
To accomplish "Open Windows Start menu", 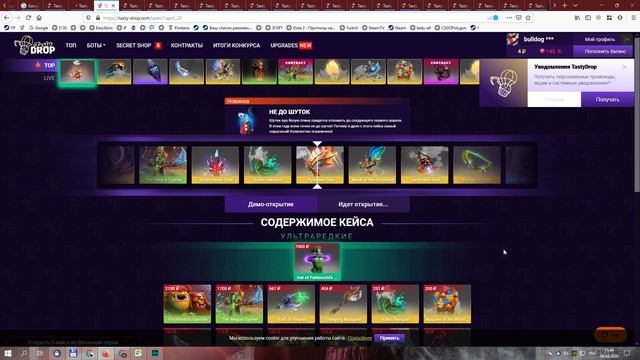I will point(7,353).
